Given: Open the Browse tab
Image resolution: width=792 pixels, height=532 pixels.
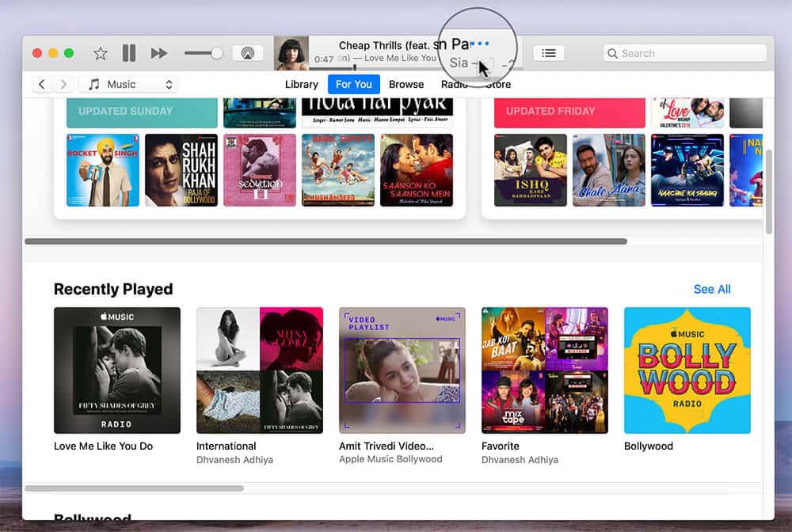Looking at the screenshot, I should [406, 84].
